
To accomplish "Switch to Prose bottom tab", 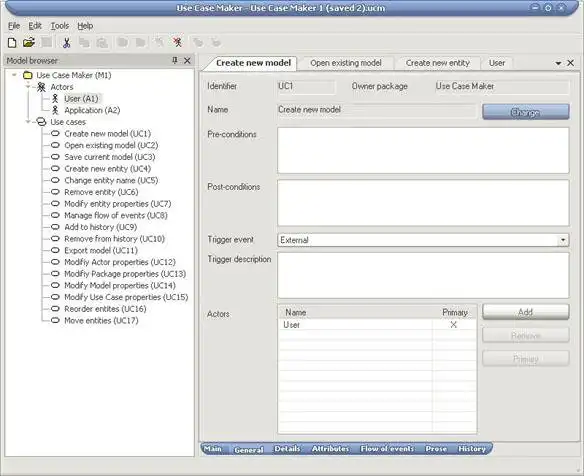I will tap(436, 449).
